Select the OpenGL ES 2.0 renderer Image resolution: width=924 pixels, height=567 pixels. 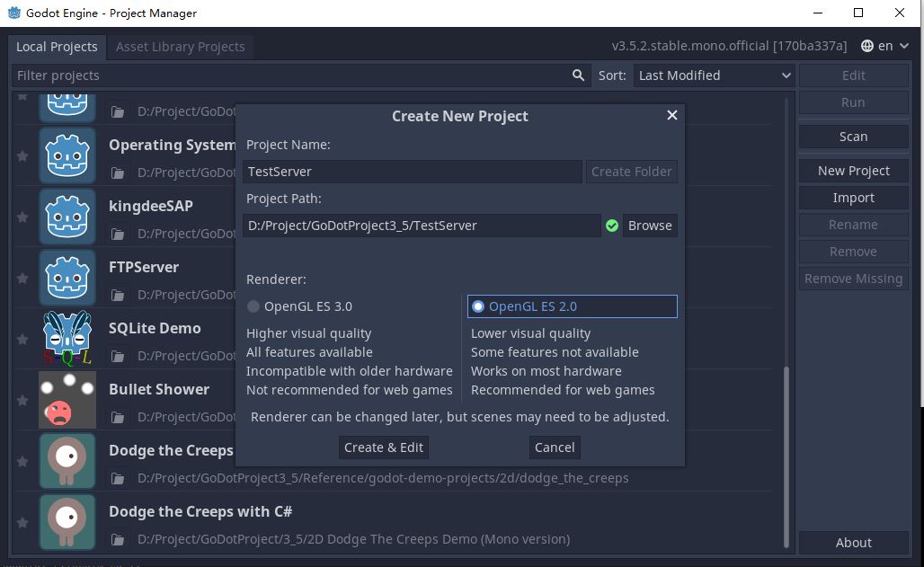(x=573, y=306)
